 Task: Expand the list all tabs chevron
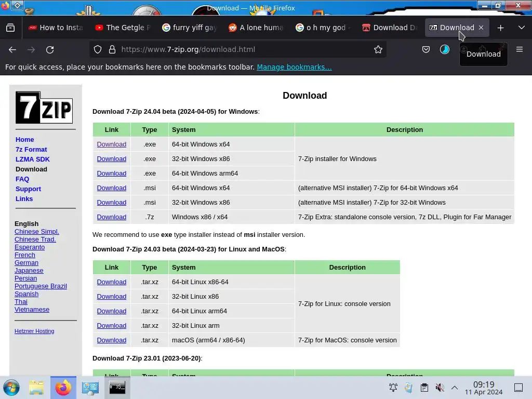[522, 28]
